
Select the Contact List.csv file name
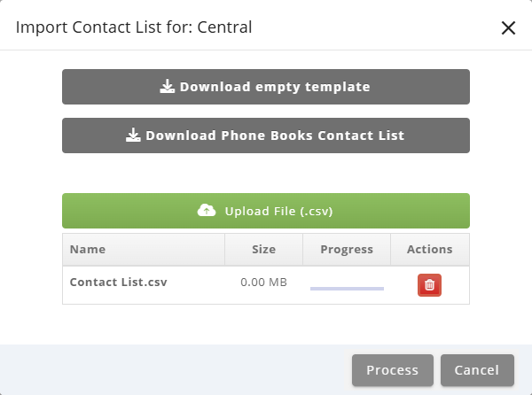[x=119, y=282]
